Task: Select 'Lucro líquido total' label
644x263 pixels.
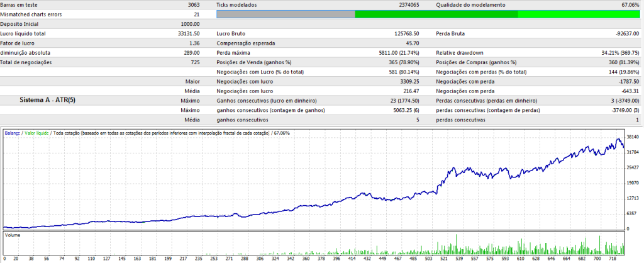Action: [23, 34]
